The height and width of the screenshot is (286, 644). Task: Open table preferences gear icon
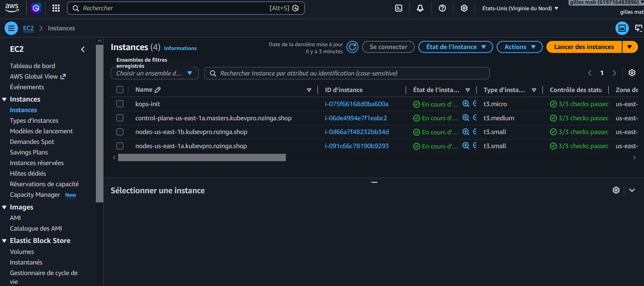click(632, 73)
